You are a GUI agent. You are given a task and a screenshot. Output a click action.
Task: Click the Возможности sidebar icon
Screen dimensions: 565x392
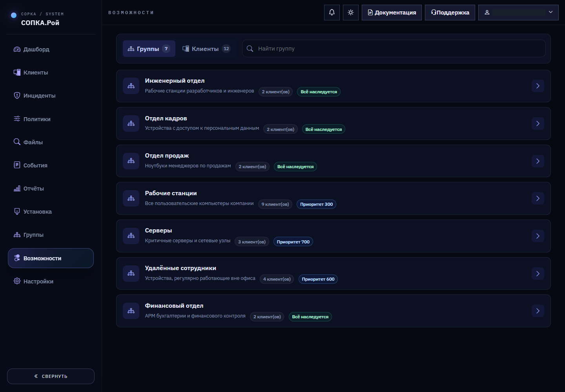17,258
